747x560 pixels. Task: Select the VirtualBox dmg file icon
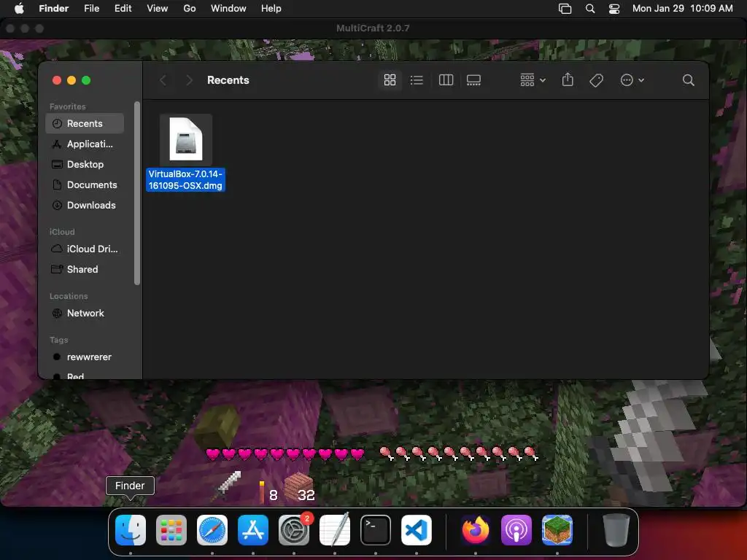pyautogui.click(x=186, y=139)
